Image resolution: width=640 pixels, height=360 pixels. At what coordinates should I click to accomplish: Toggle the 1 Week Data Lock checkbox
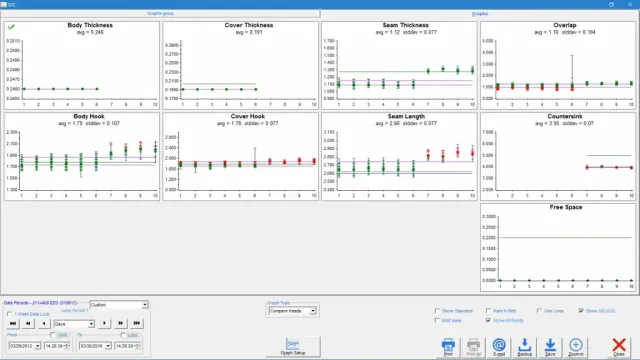tap(9, 314)
